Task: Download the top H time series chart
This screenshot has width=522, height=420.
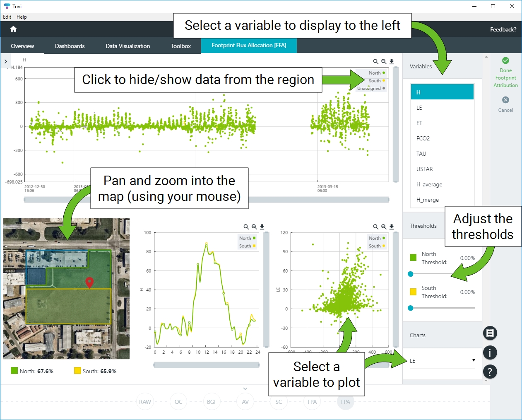Action: pyautogui.click(x=392, y=61)
